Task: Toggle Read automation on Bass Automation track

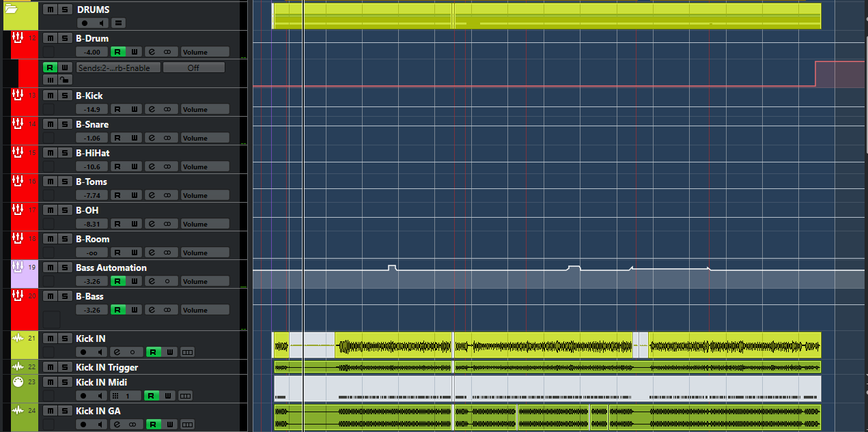Action: tap(118, 281)
